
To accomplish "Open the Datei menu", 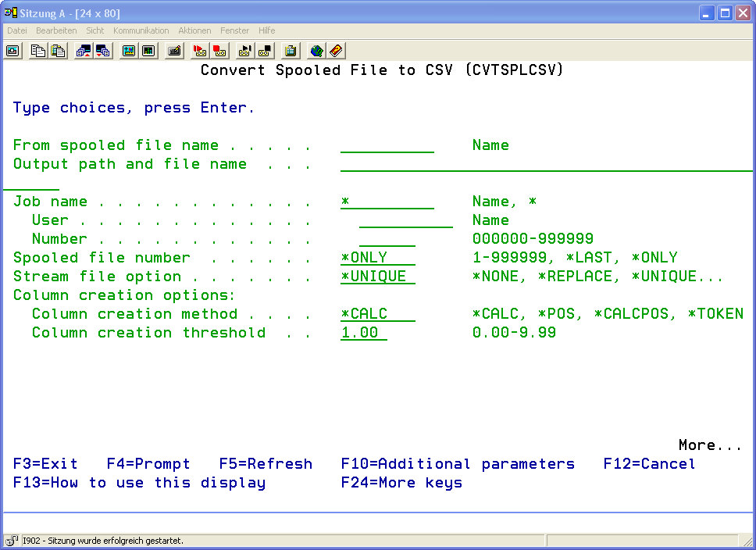I will [17, 30].
